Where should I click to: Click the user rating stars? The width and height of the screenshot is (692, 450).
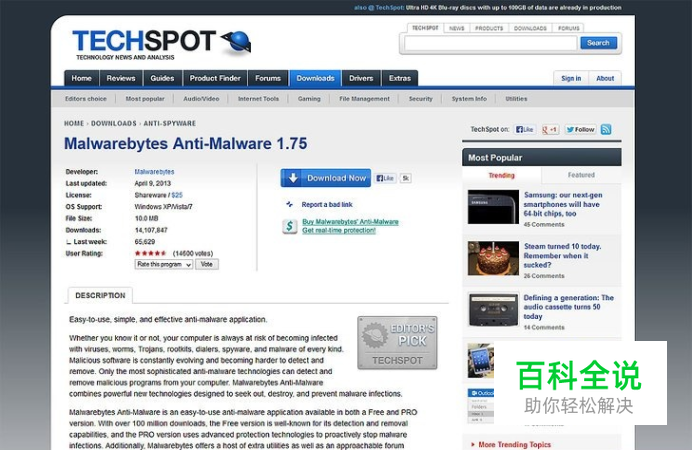click(x=150, y=253)
